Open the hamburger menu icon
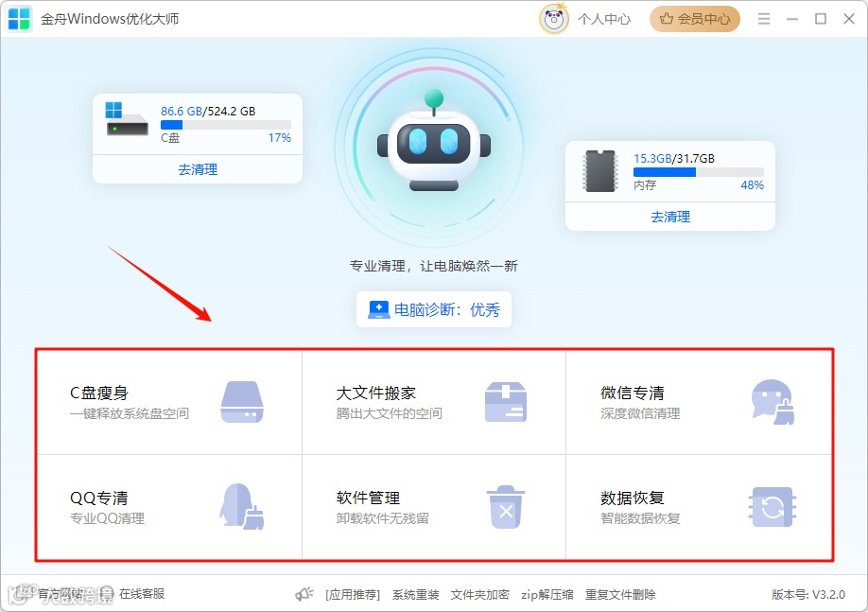Viewport: 868px width, 612px height. [764, 19]
